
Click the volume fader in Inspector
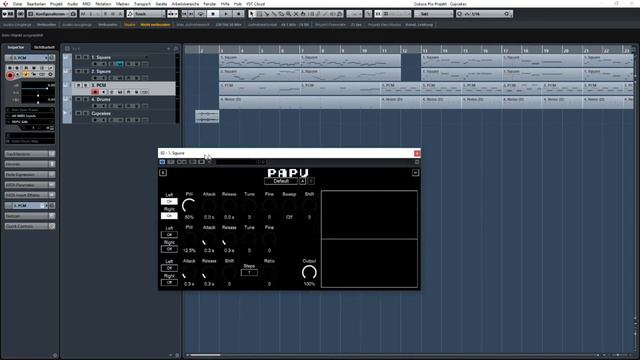tap(38, 88)
